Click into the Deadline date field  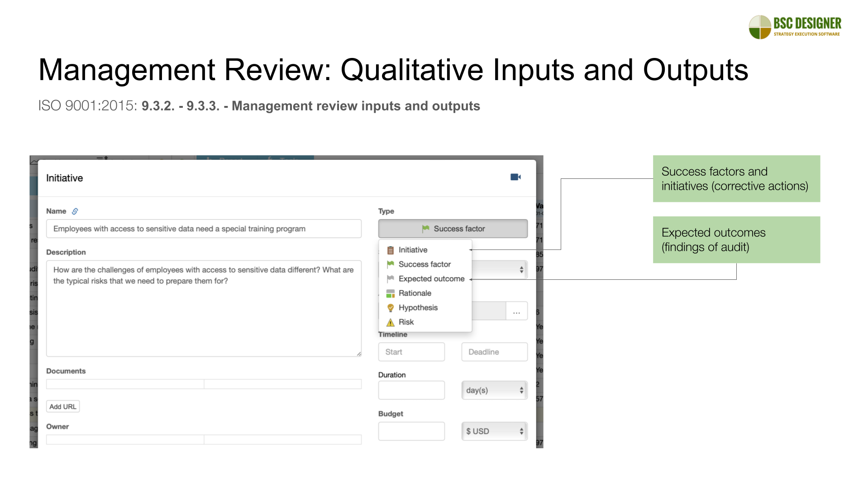click(x=494, y=352)
